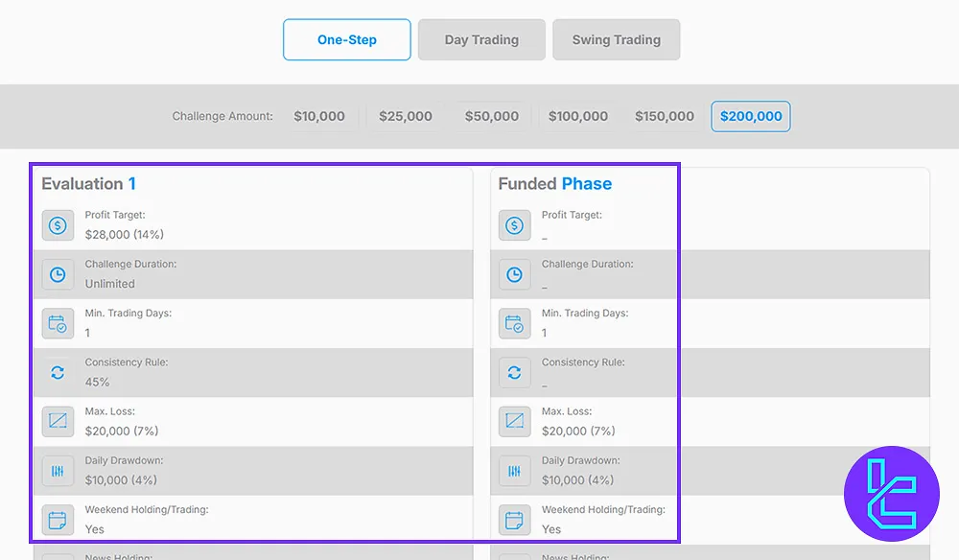This screenshot has height=560, width=959.
Task: Click the Funded Phase Daily Drawdown candlestick icon
Action: (514, 471)
